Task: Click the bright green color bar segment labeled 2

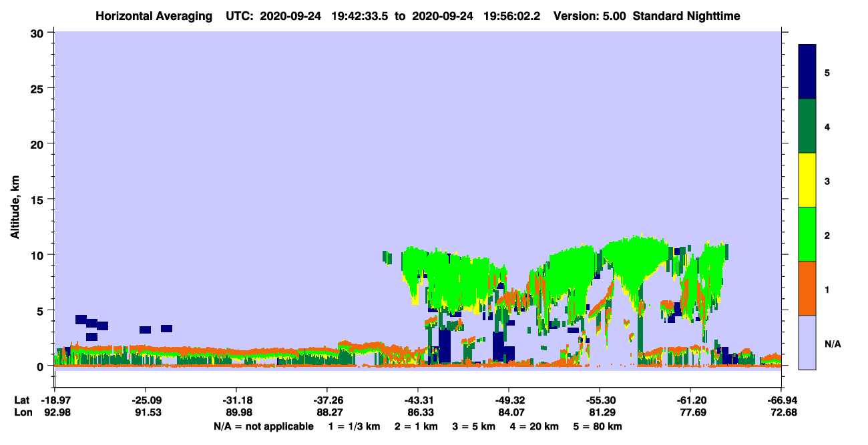Action: pos(807,234)
